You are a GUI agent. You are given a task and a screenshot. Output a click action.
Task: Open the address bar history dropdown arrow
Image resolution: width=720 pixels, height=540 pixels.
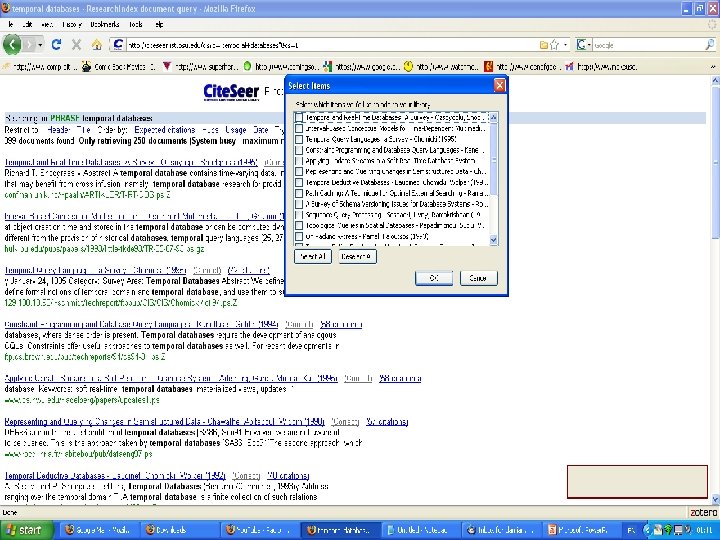[x=566, y=45]
